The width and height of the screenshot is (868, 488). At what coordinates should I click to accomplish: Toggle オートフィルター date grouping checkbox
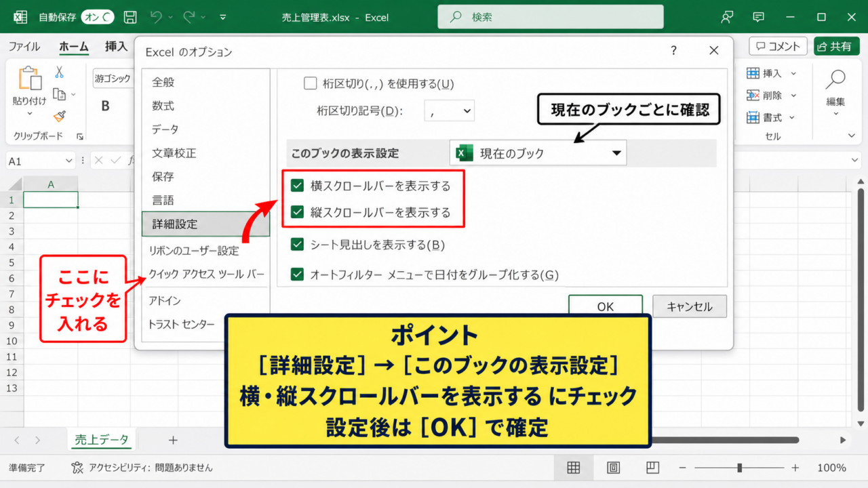coord(297,274)
